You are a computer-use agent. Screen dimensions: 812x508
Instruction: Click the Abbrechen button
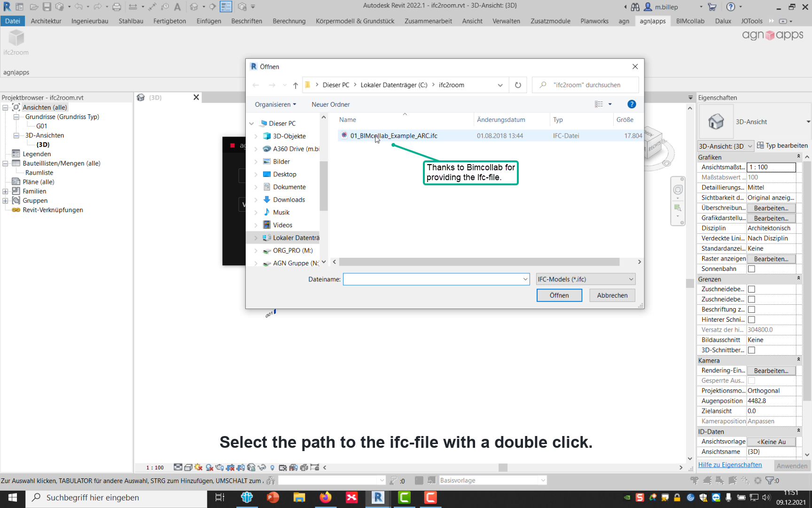pyautogui.click(x=612, y=295)
